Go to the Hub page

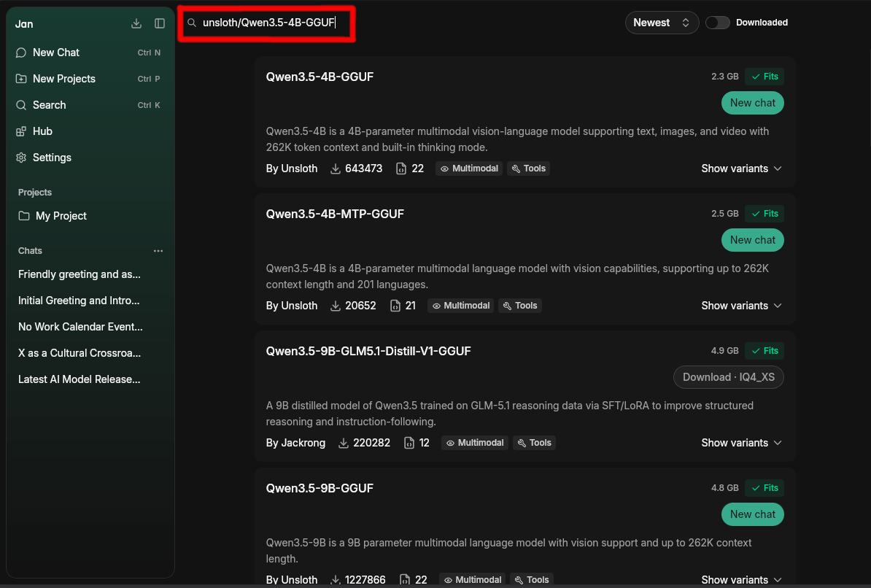click(x=90, y=132)
